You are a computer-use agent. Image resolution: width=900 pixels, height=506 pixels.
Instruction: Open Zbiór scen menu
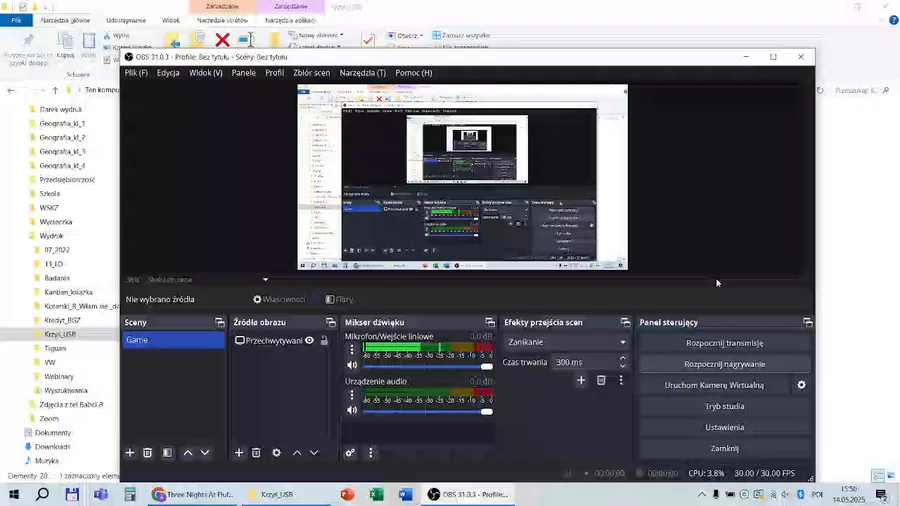312,73
